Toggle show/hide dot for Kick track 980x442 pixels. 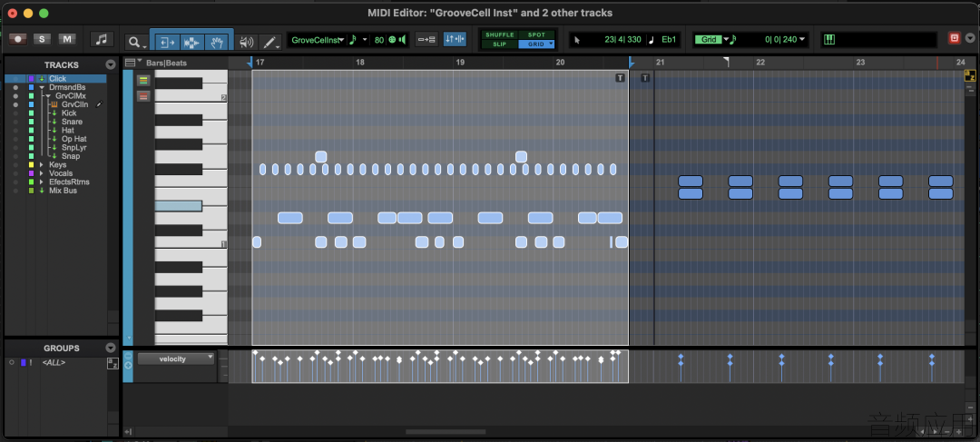tap(15, 113)
